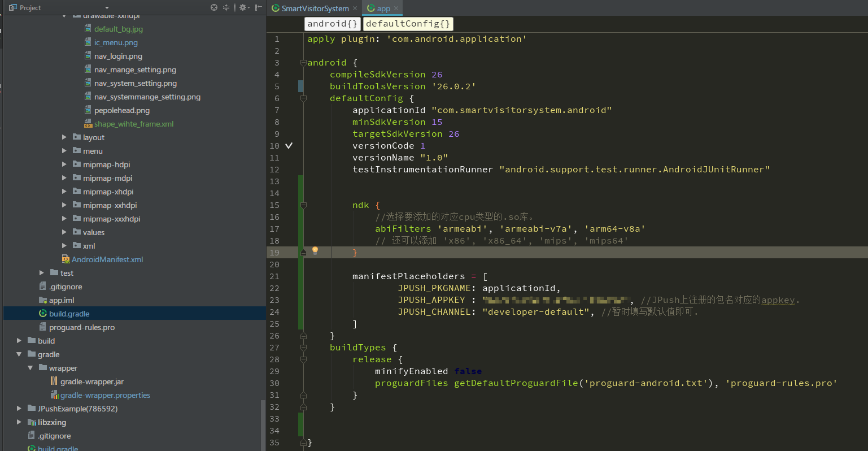Select nav_system_setting.png file
868x451 pixels.
tap(136, 83)
